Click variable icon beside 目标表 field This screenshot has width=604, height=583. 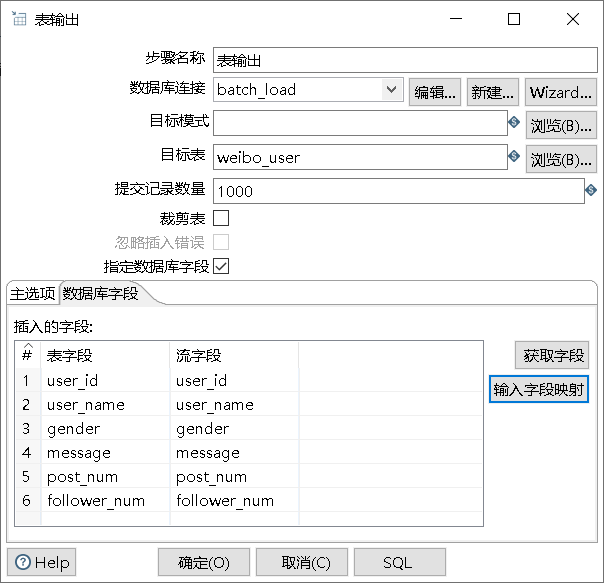click(x=514, y=156)
